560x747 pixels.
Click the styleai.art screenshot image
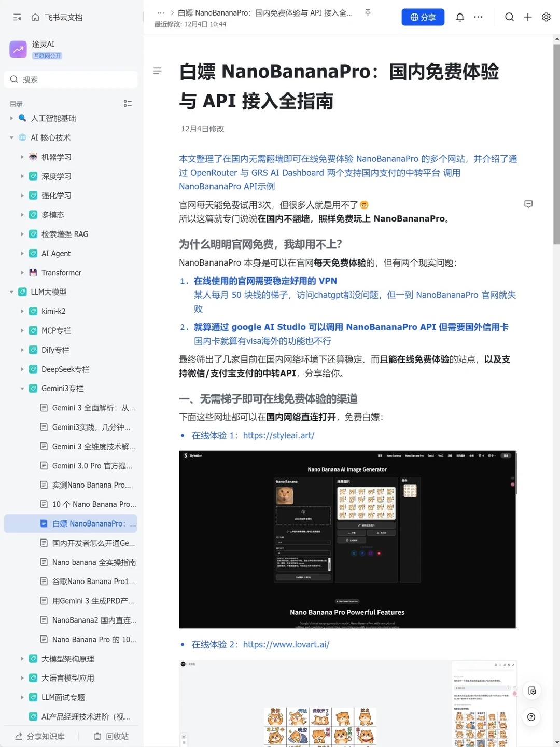[x=347, y=539]
